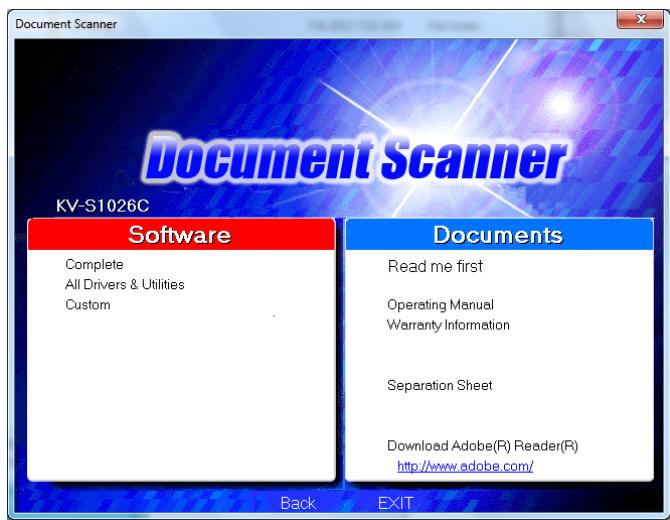This screenshot has width=670, height=520.
Task: Select the Complete software installation
Action: pos(94,264)
